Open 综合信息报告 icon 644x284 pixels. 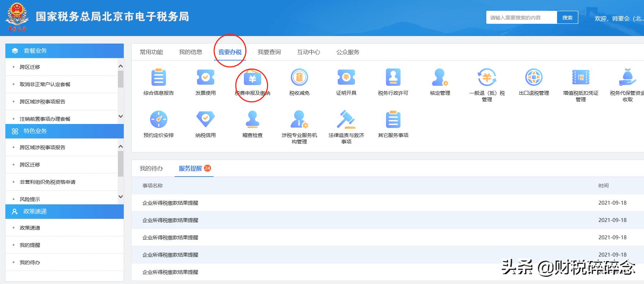(158, 77)
